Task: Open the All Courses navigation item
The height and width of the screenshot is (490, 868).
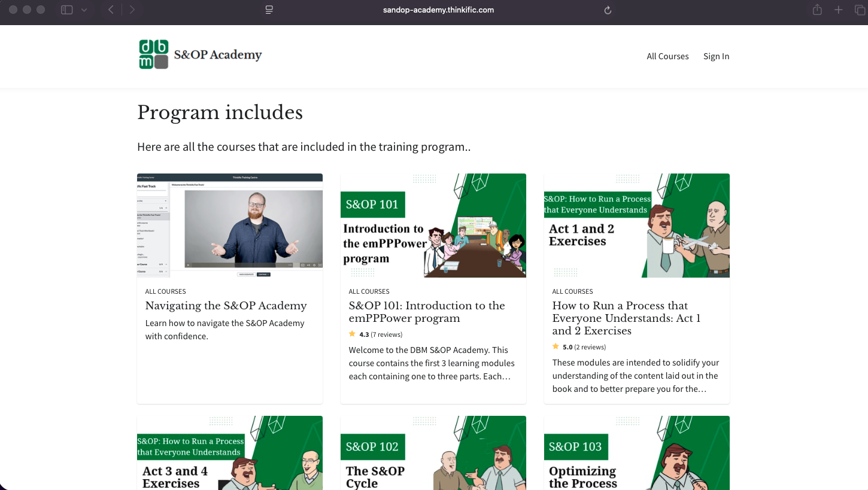Action: [x=667, y=56]
